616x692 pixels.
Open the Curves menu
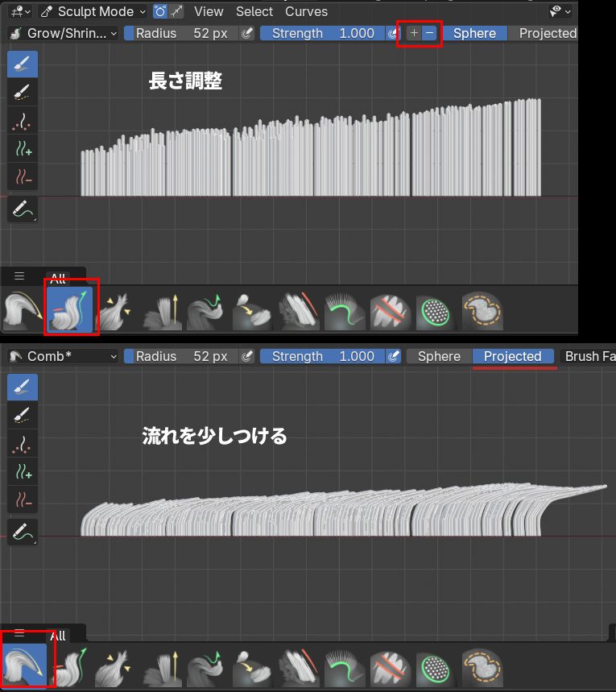pos(306,11)
